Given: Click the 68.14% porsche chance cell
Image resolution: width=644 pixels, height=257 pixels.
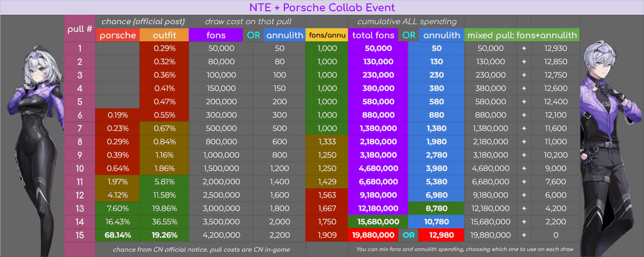Looking at the screenshot, I should pos(118,234).
